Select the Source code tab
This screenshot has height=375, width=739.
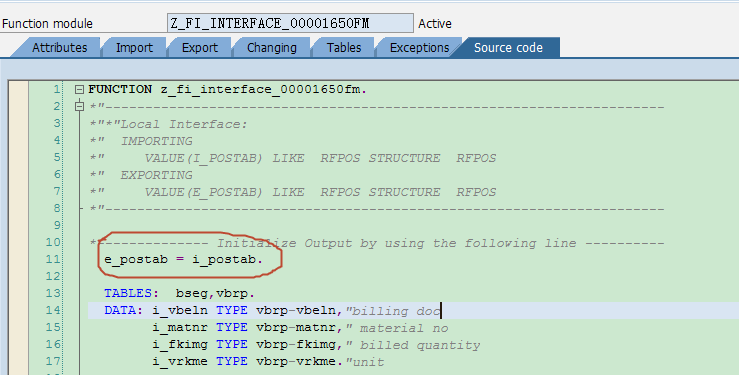pos(508,48)
